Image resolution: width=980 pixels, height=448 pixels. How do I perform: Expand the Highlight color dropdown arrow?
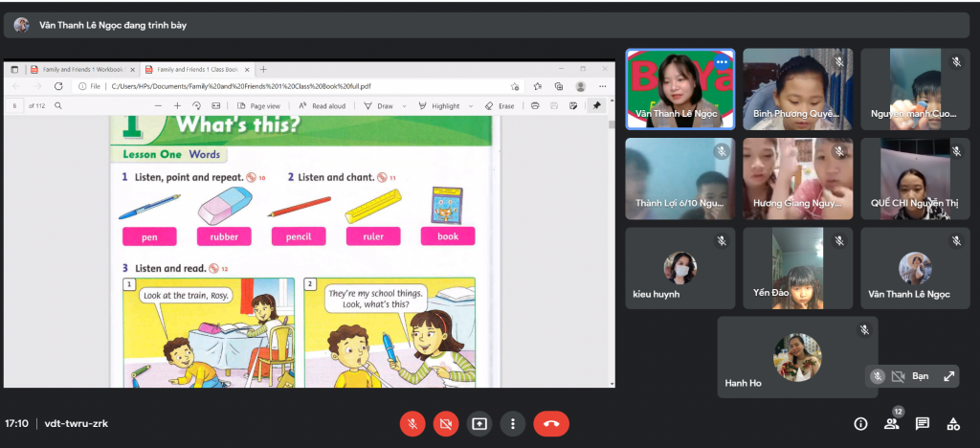coord(471,106)
